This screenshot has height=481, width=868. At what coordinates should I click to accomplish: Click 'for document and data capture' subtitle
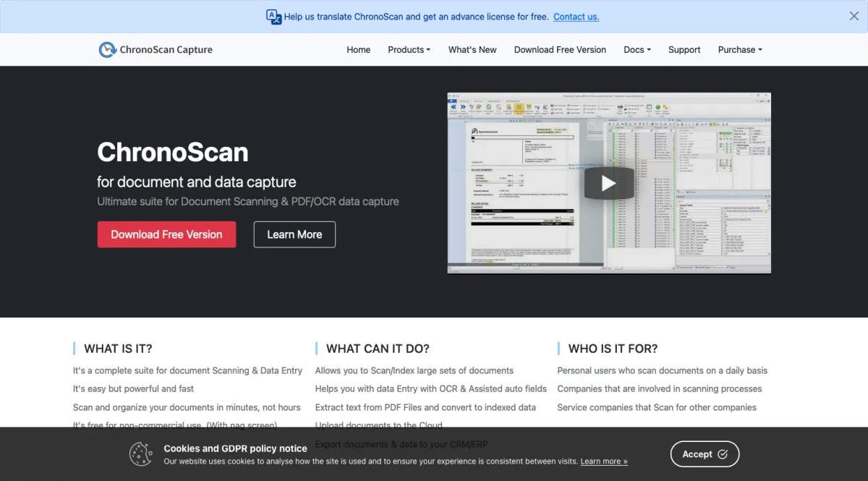tap(197, 182)
